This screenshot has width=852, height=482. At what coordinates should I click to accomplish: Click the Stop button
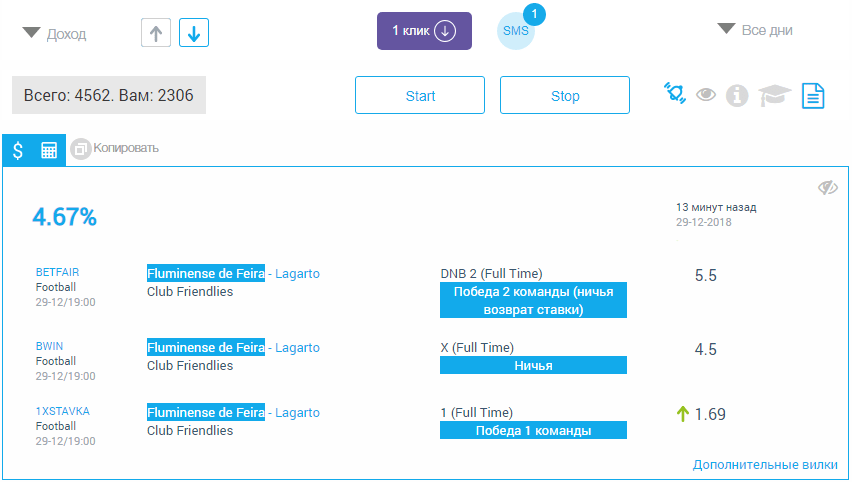[565, 95]
